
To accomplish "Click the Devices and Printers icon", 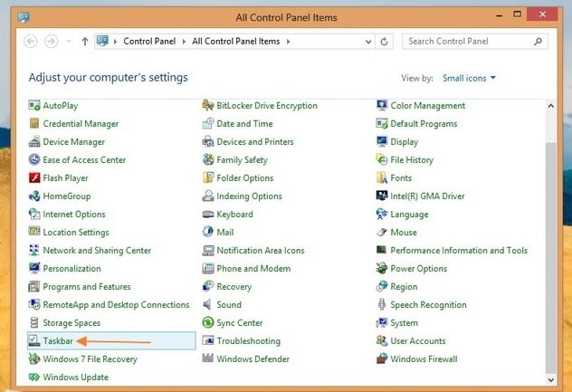I will (x=208, y=141).
